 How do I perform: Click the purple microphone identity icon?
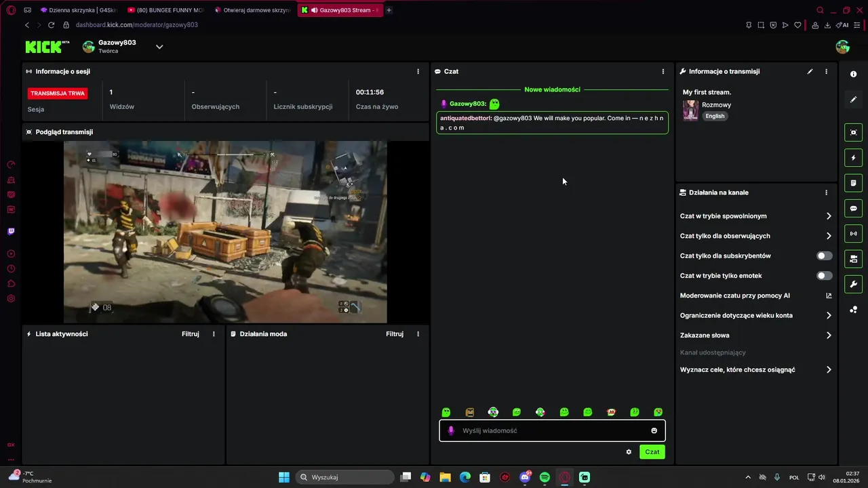click(x=451, y=430)
